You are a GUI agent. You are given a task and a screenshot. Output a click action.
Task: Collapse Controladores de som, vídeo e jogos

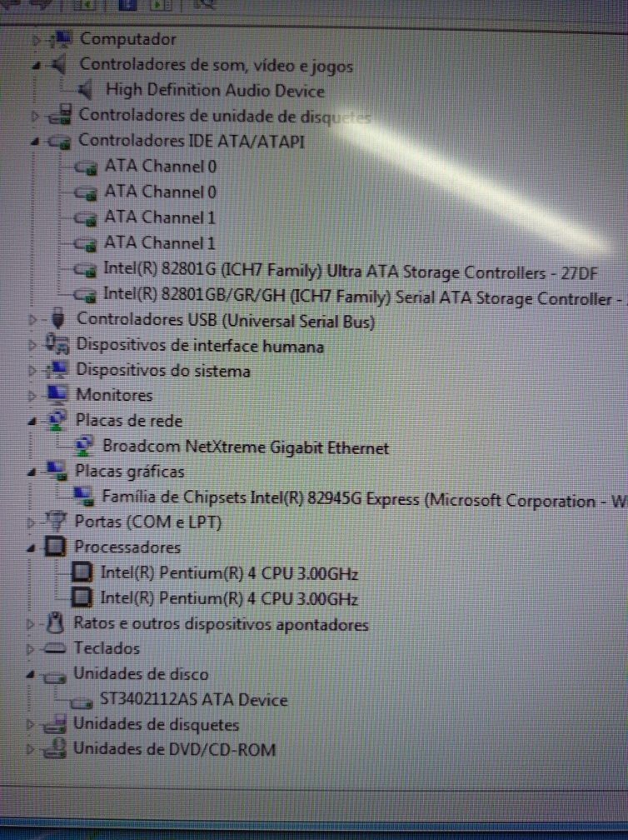36,65
